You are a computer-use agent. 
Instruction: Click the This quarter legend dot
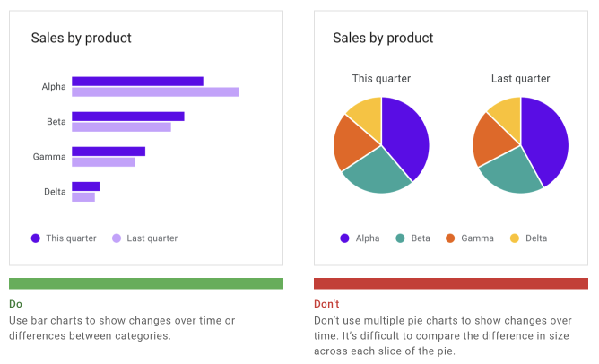point(36,238)
